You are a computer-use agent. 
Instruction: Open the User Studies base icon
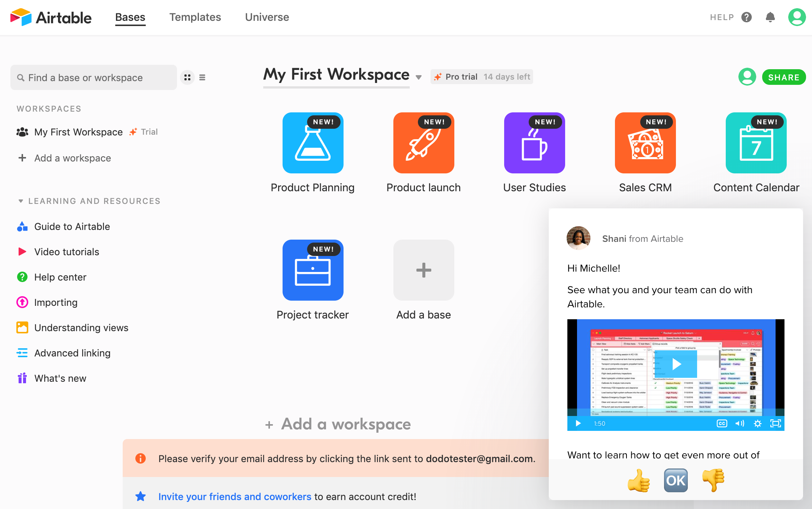(534, 143)
